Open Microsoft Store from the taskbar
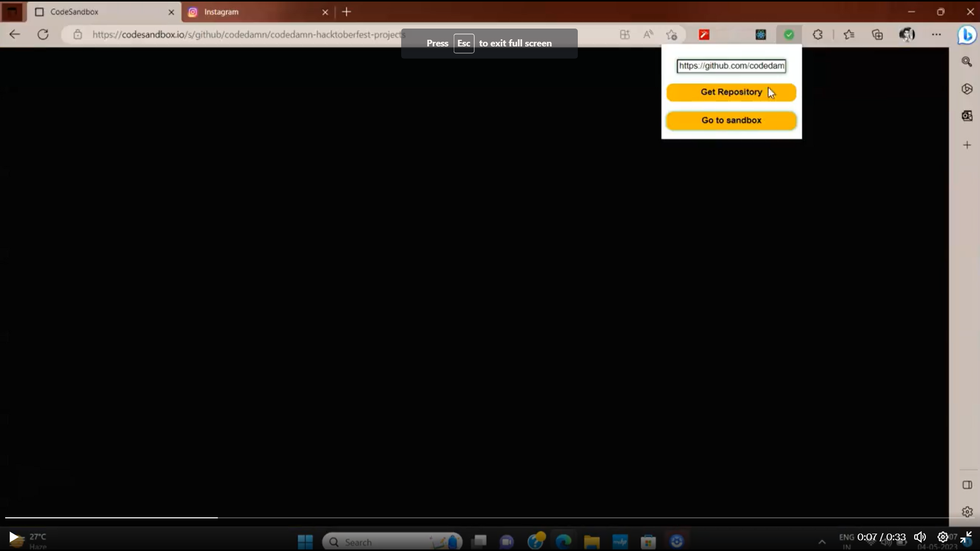Image resolution: width=980 pixels, height=551 pixels. pos(648,541)
